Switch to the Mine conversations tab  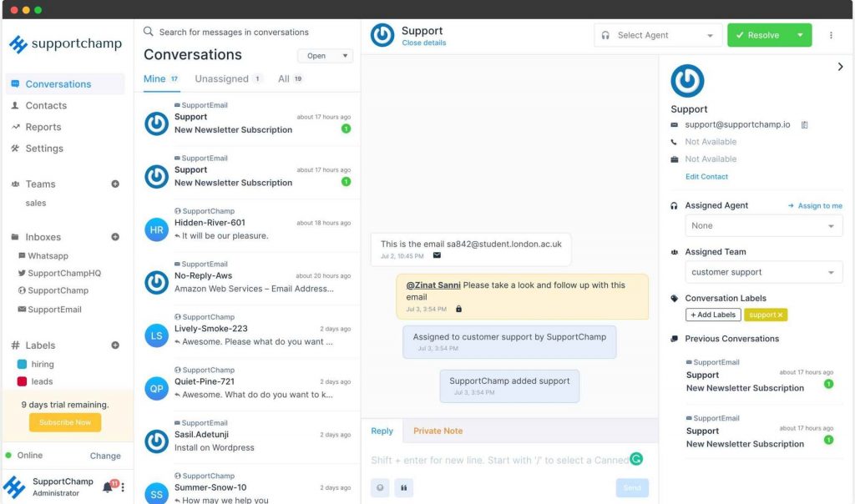tap(161, 79)
